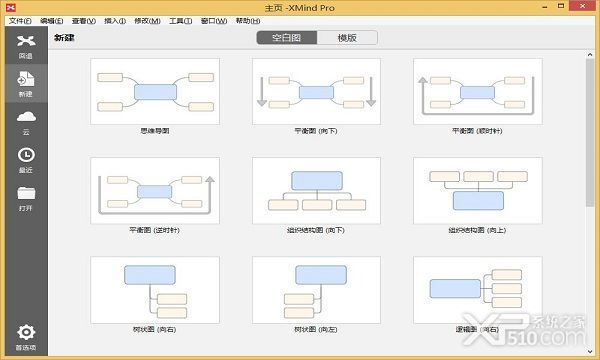Choose the 思维导图 mind map template

click(155, 91)
